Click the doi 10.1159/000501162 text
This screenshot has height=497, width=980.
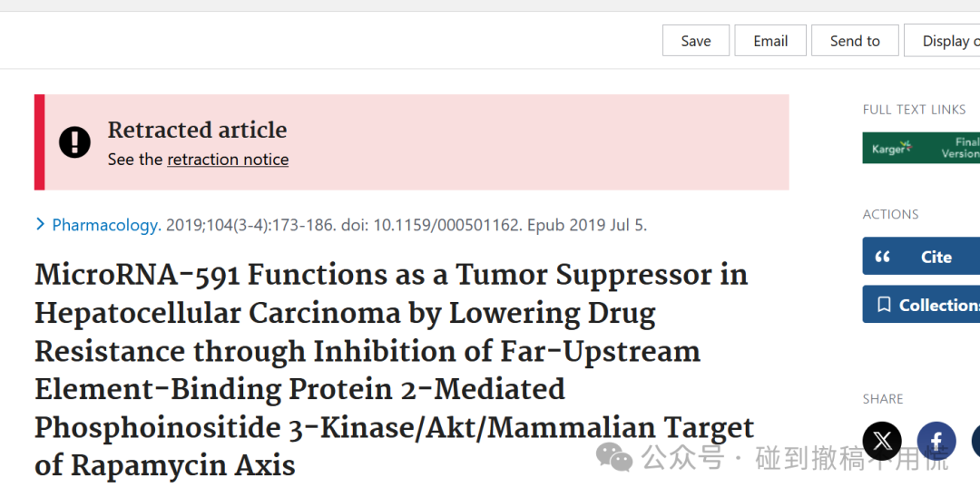(x=431, y=225)
